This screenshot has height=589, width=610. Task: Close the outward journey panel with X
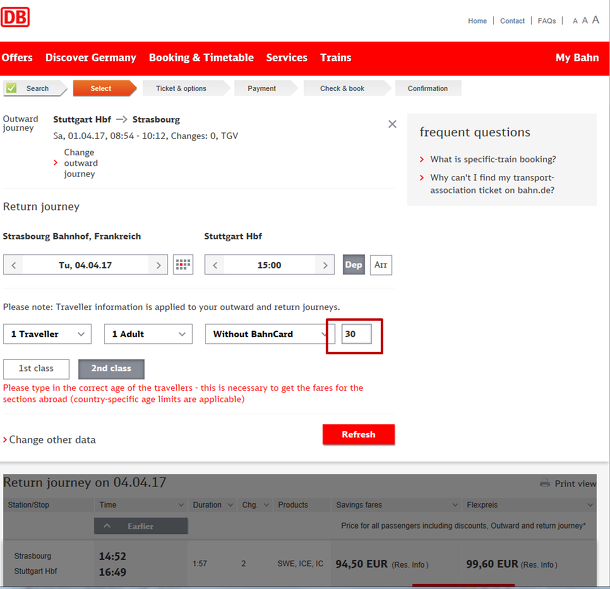point(392,124)
